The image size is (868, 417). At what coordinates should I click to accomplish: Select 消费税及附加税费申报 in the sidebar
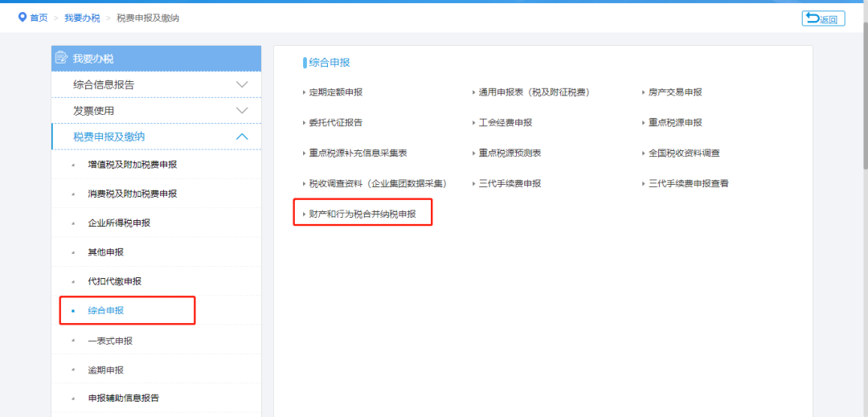point(133,194)
